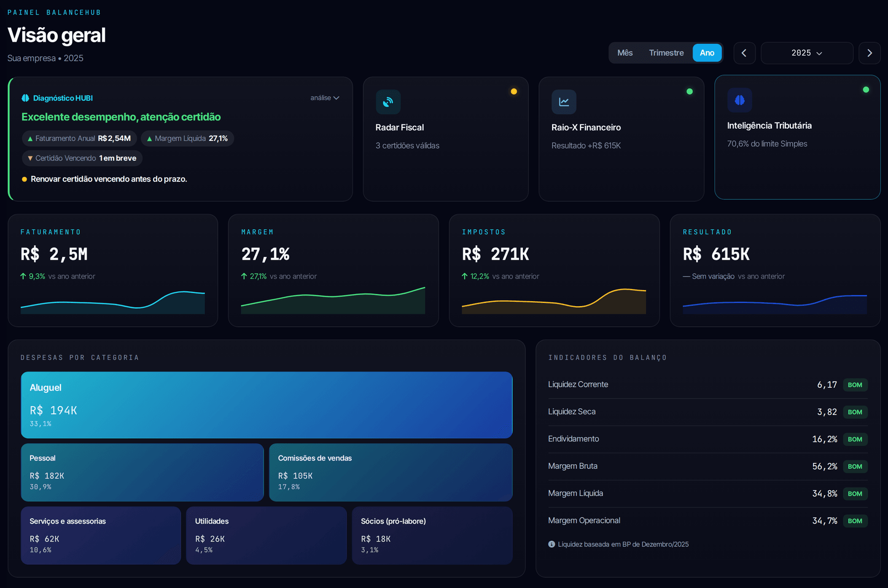This screenshot has height=588, width=888.
Task: Switch period view to Trimestre
Action: click(667, 53)
